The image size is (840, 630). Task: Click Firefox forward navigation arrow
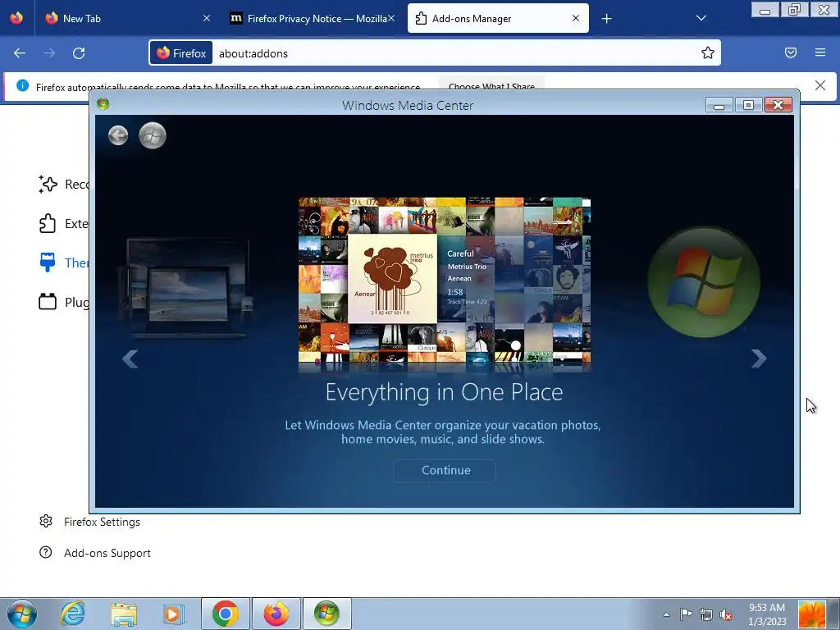[49, 53]
